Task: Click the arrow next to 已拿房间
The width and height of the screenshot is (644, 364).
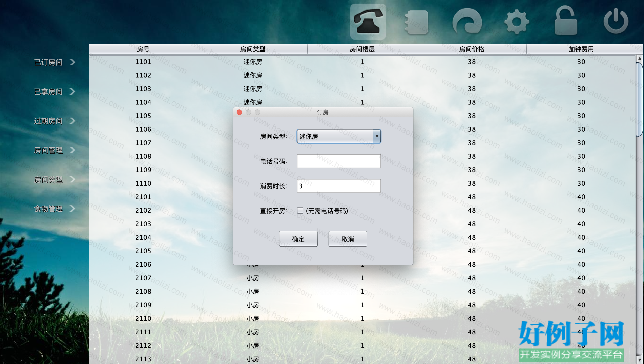Action: (x=72, y=91)
